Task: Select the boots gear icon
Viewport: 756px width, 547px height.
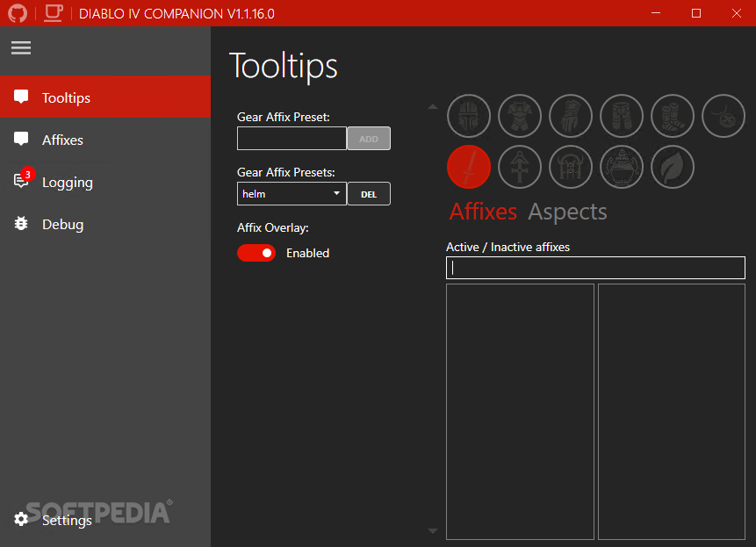Action: [673, 116]
